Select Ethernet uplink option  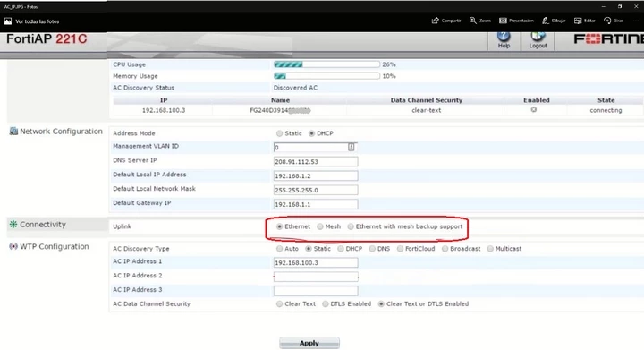279,226
